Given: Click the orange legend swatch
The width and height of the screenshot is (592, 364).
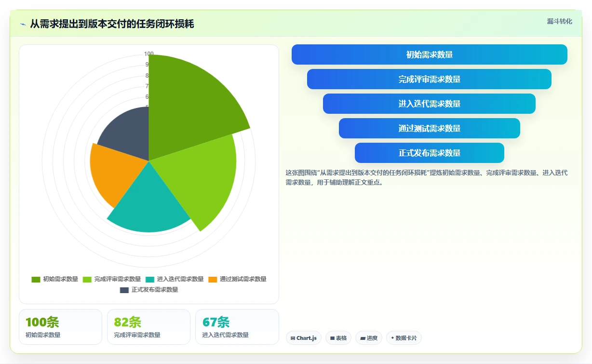Looking at the screenshot, I should 213,279.
